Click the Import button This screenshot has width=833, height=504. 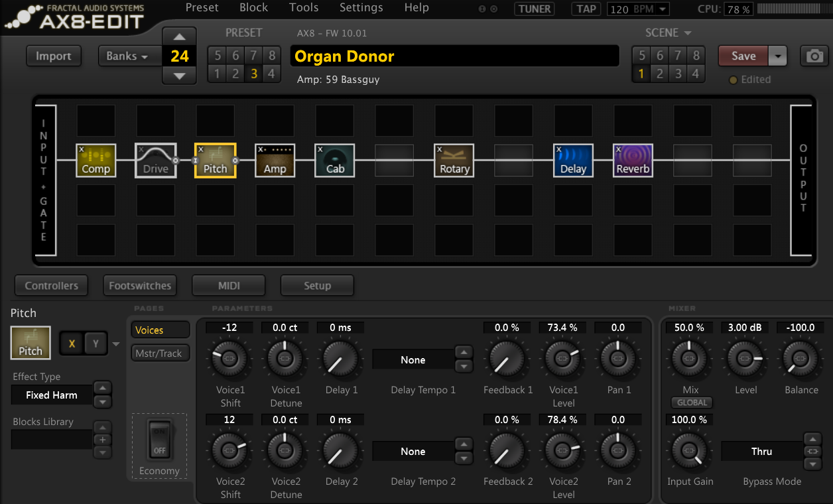point(54,56)
